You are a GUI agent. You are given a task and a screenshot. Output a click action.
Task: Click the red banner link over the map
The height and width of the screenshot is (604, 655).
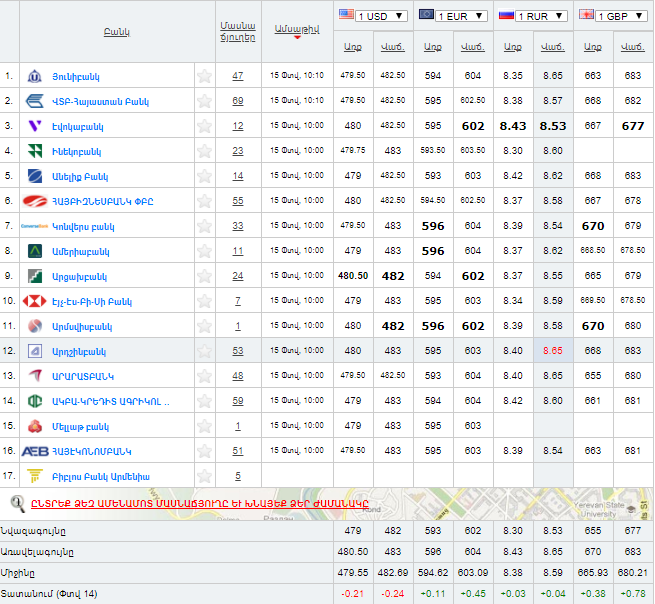click(200, 503)
